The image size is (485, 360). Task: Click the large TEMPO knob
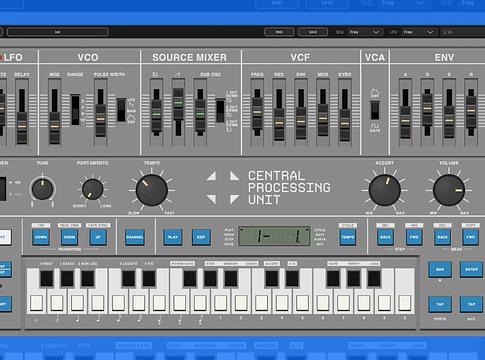[152, 190]
